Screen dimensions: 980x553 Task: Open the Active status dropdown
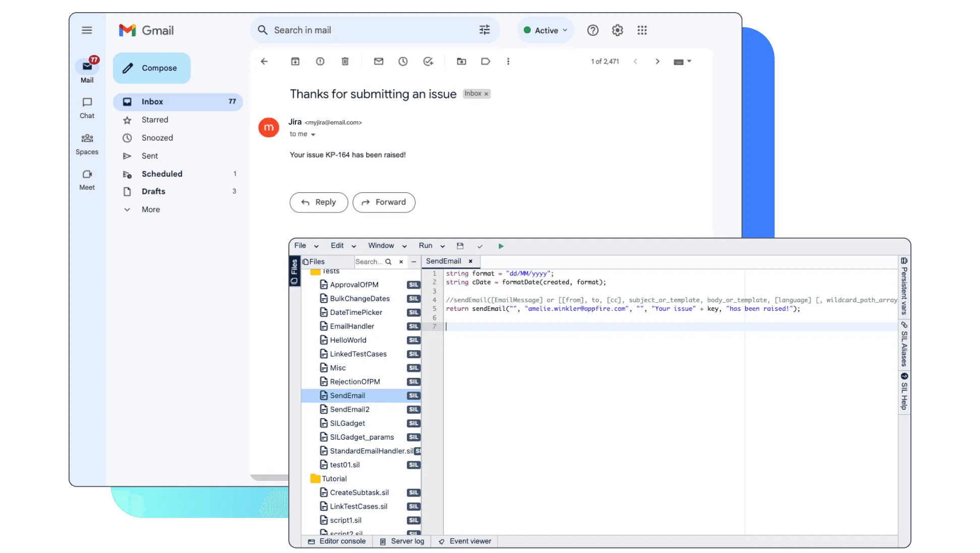tap(546, 30)
